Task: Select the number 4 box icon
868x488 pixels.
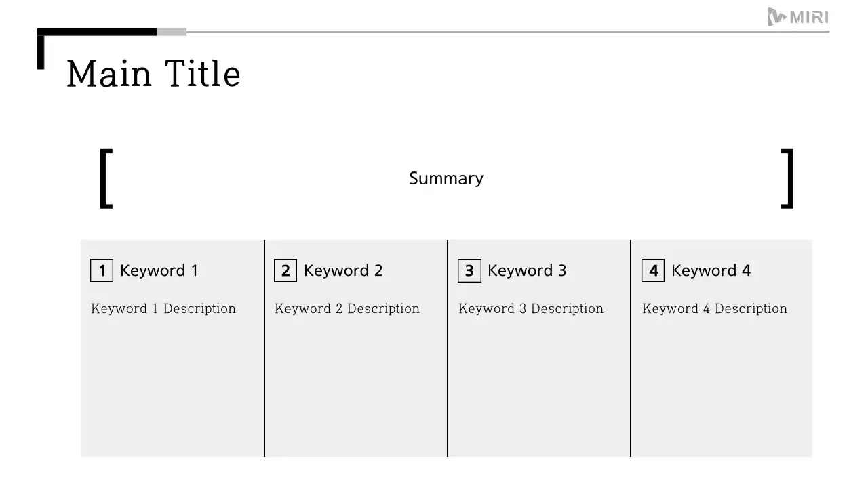Action: (653, 270)
